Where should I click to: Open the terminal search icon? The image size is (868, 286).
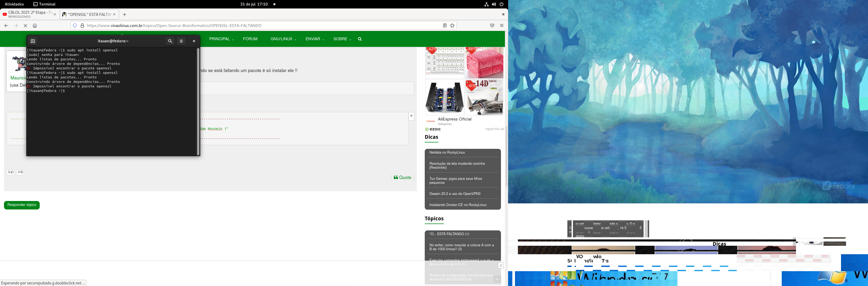point(170,41)
